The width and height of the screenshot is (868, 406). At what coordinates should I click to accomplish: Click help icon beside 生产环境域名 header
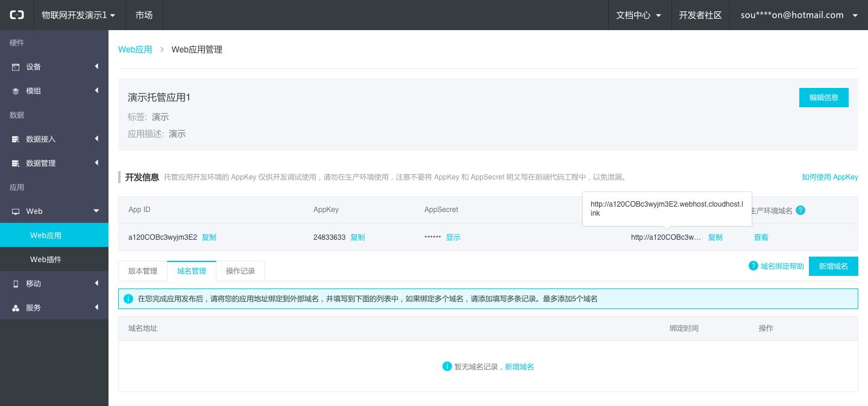(x=800, y=210)
